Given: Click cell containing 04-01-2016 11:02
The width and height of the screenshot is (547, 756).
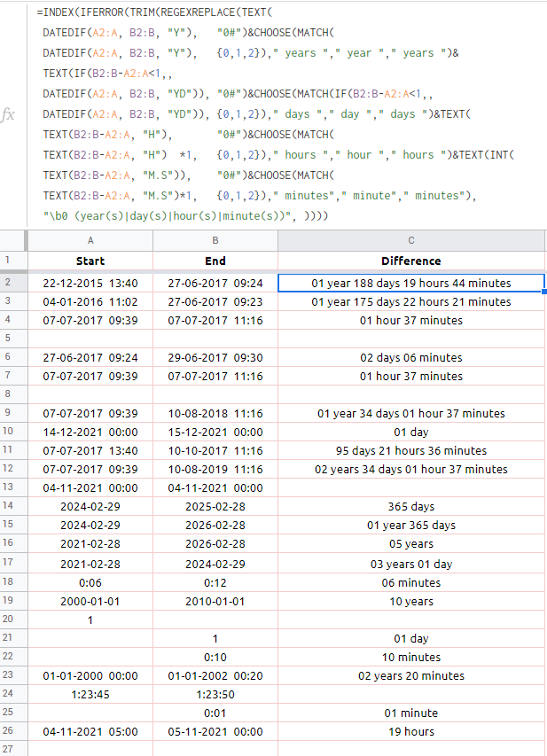Looking at the screenshot, I should click(90, 302).
